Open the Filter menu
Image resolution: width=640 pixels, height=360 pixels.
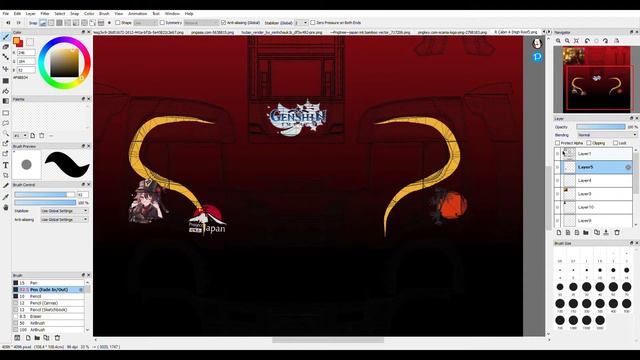click(45, 13)
